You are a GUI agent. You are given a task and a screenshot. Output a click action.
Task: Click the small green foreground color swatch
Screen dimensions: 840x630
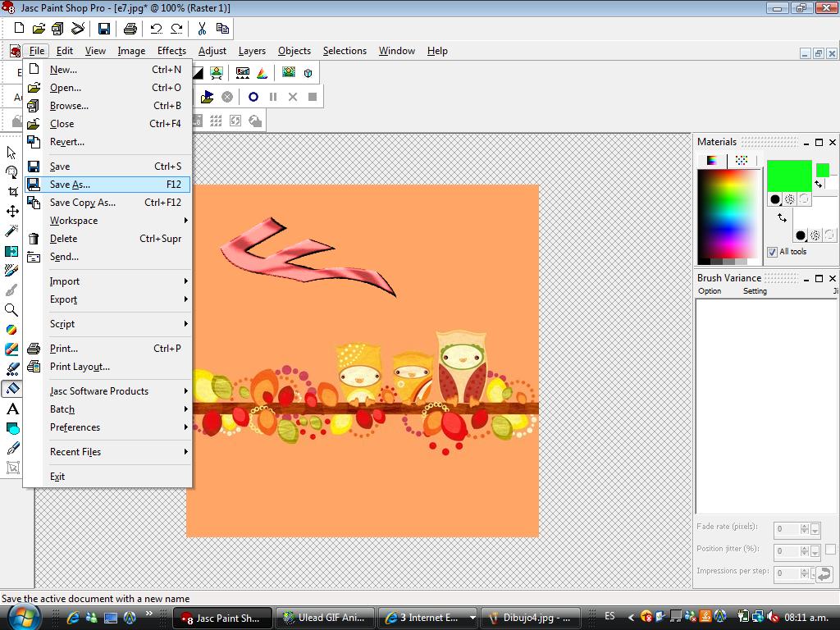click(x=823, y=171)
